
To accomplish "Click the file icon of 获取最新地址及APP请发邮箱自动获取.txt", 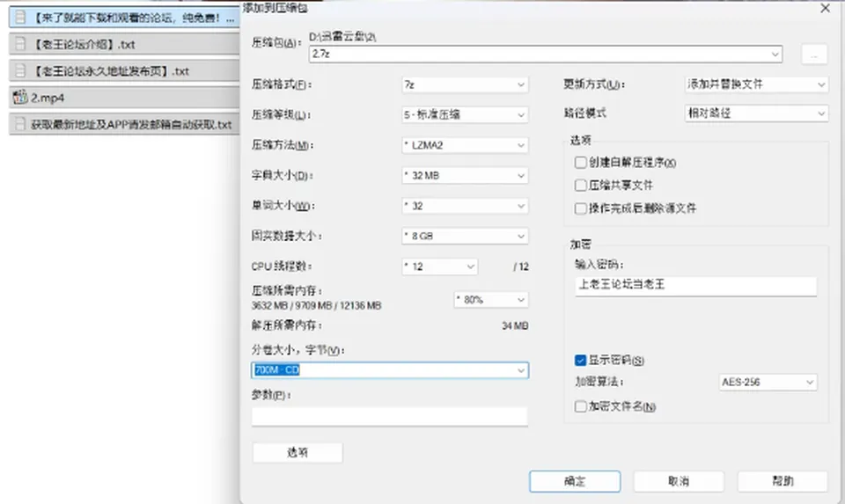I will point(20,124).
